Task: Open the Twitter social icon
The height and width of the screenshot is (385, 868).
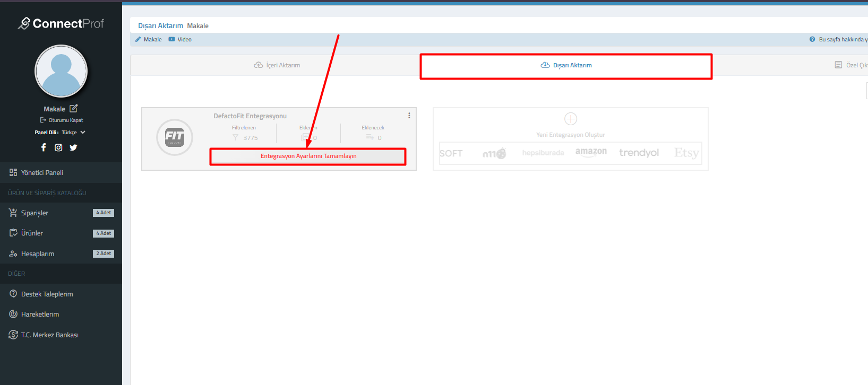Action: [73, 147]
